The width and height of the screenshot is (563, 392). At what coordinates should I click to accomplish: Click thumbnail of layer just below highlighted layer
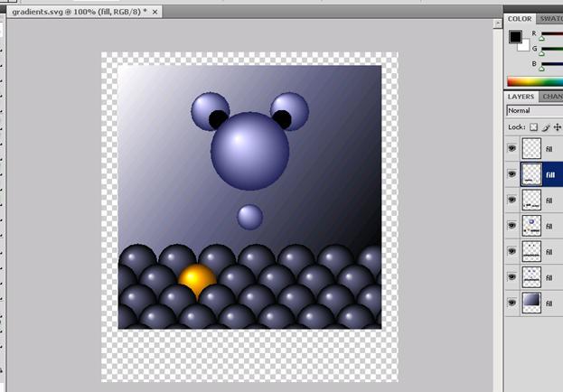[531, 200]
